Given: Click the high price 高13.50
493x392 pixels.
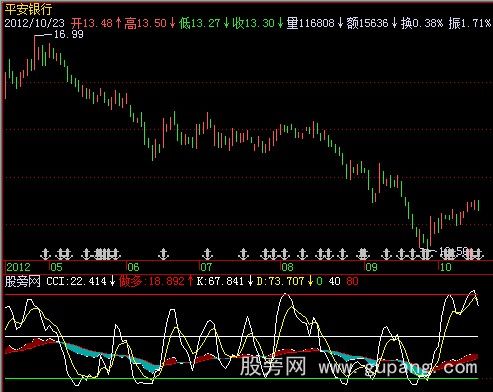Looking at the screenshot, I should click(x=146, y=23).
